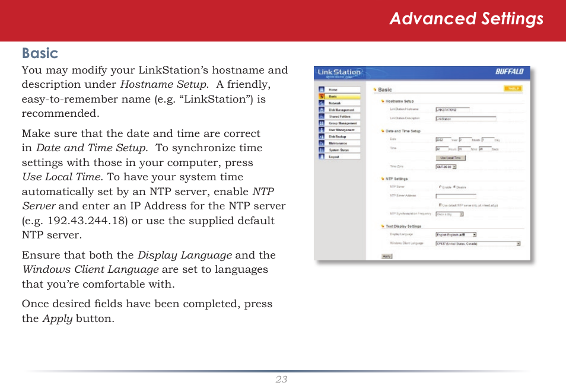Click the Home icon in sidebar
The image size is (566, 392).
pyautogui.click(x=322, y=90)
